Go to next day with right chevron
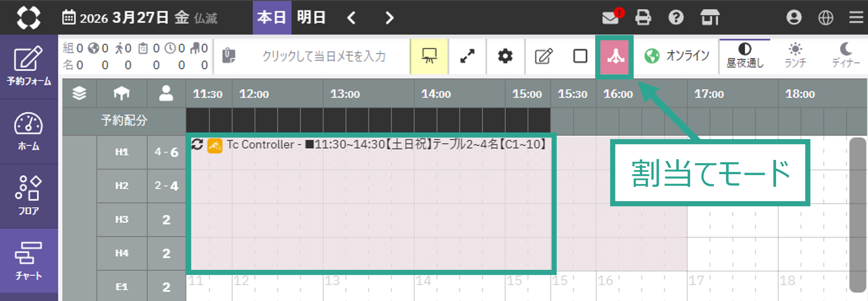868x301 pixels. point(389,17)
